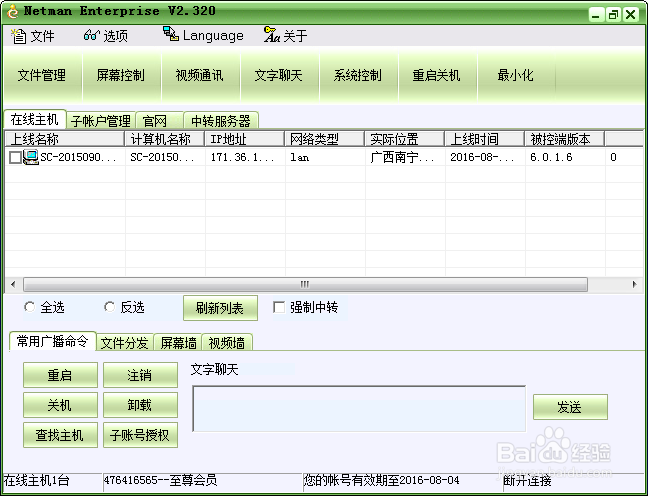Viewport: 648px width, 496px height.
Task: Select the 反选 radio button
Action: 110,307
